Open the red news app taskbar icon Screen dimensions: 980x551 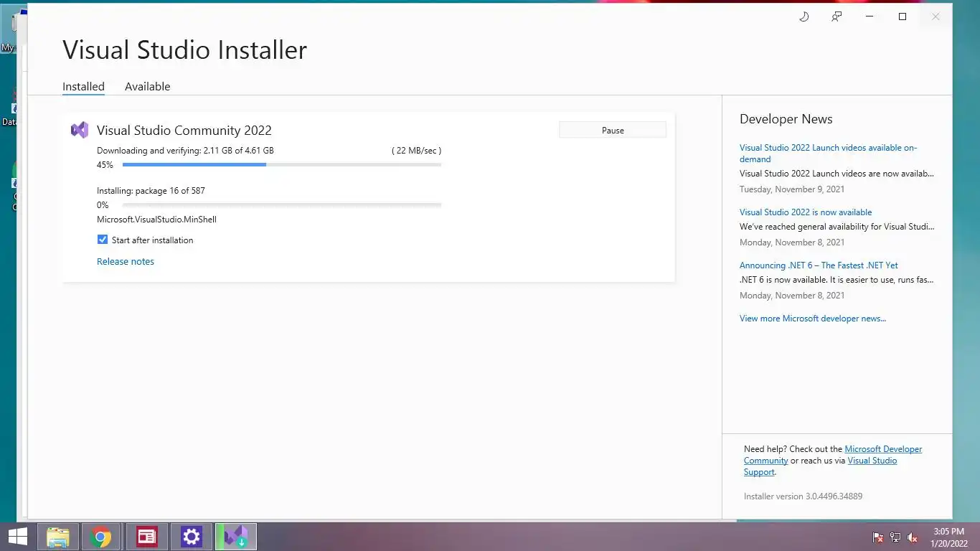click(146, 537)
